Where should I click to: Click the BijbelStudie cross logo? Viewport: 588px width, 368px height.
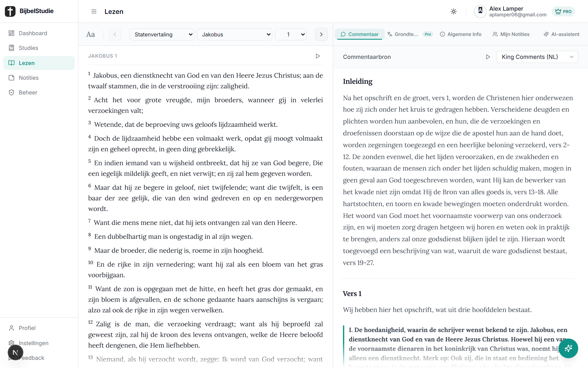[x=10, y=11]
